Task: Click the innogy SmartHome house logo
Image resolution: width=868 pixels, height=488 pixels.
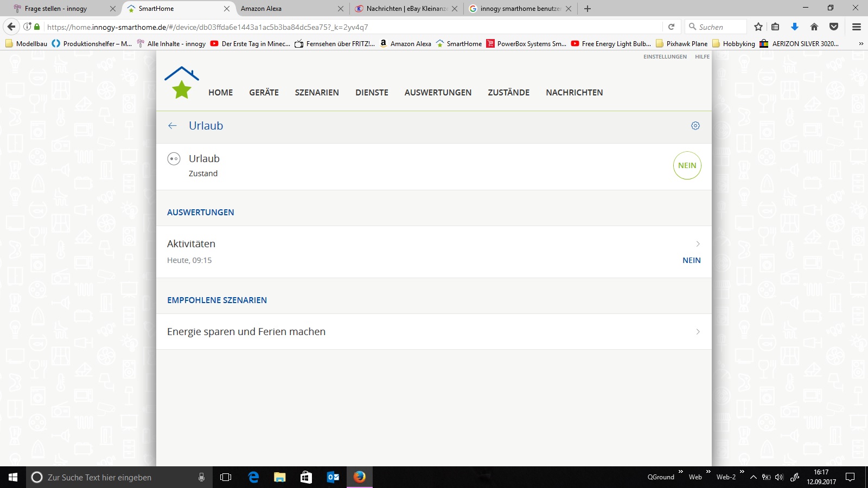Action: (182, 83)
